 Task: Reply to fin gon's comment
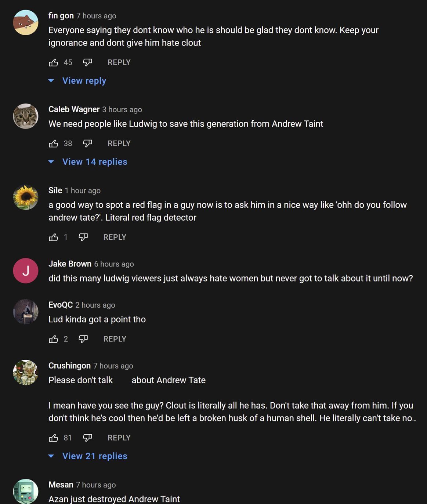119,62
